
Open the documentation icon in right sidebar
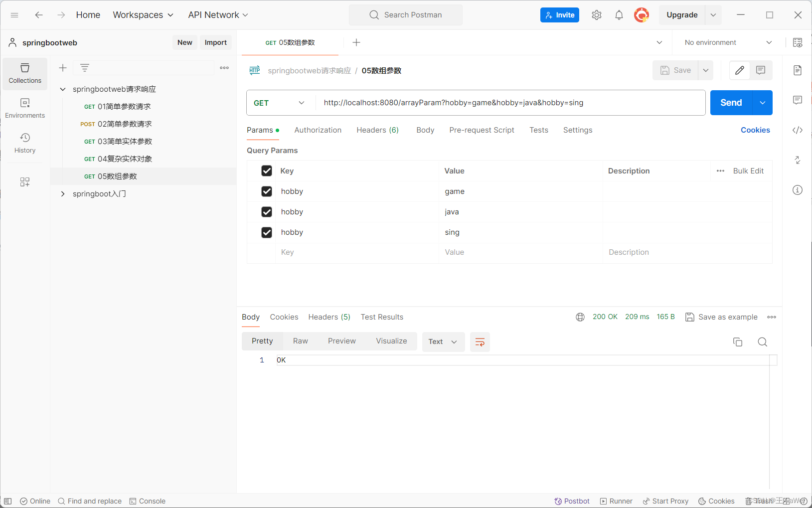click(798, 70)
